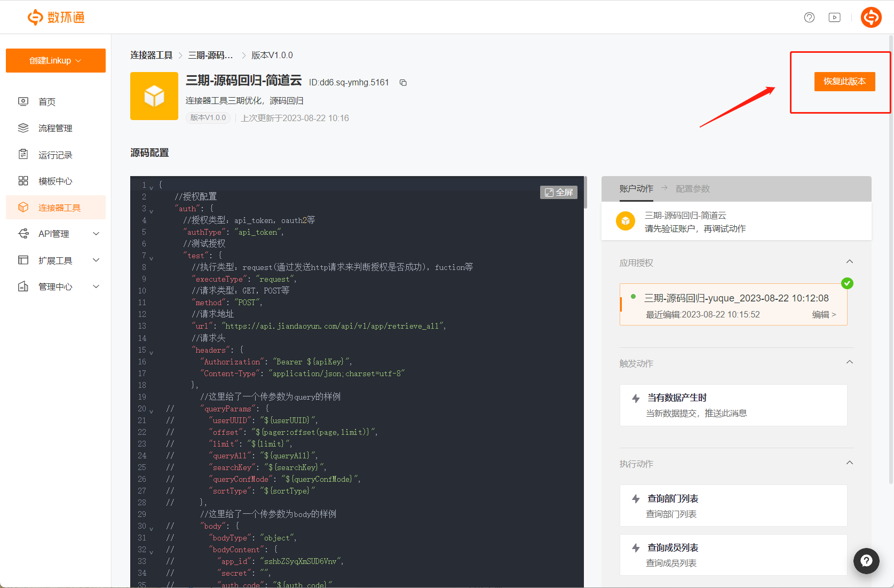Image resolution: width=894 pixels, height=588 pixels.
Task: Click the green check on authorized account
Action: (x=847, y=283)
